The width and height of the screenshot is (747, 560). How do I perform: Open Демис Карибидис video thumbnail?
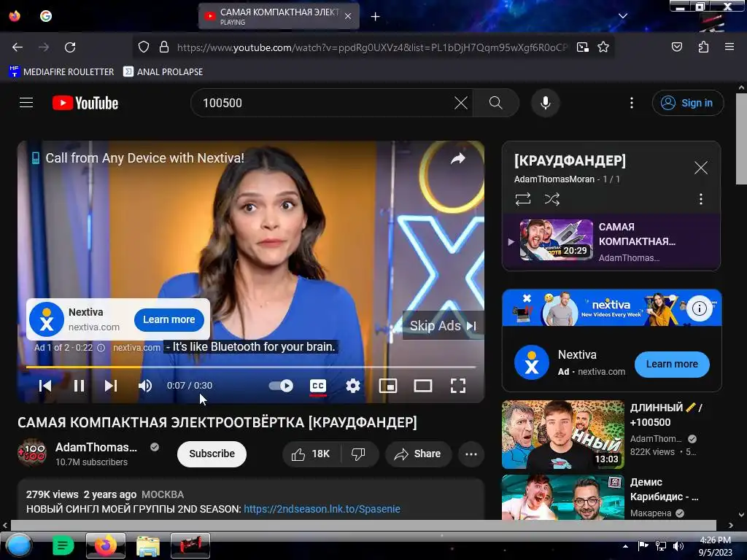click(562, 497)
